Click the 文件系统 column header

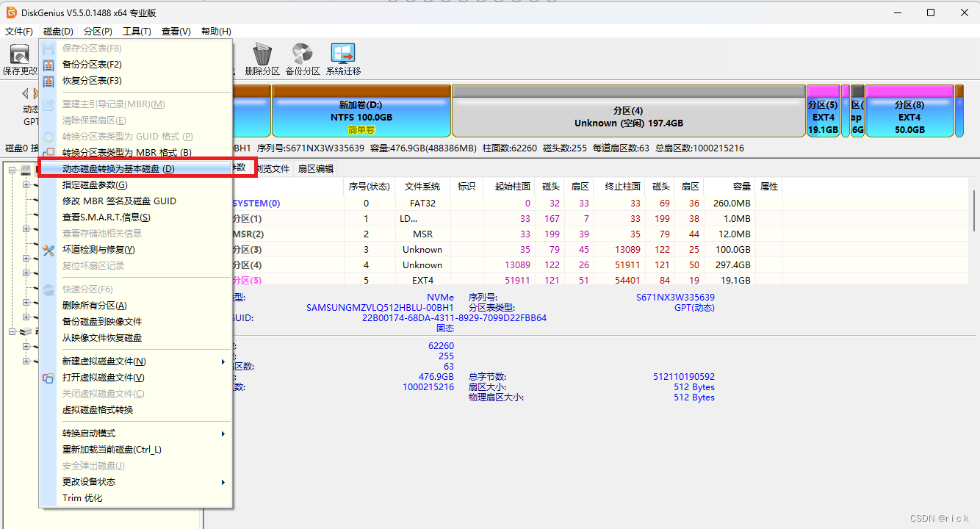coord(422,187)
